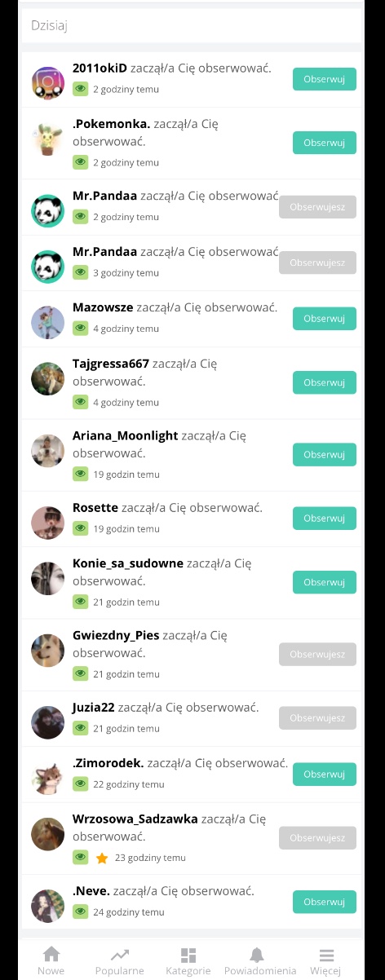The width and height of the screenshot is (385, 980).
Task: Open the Nowe home icon
Action: pyautogui.click(x=51, y=954)
